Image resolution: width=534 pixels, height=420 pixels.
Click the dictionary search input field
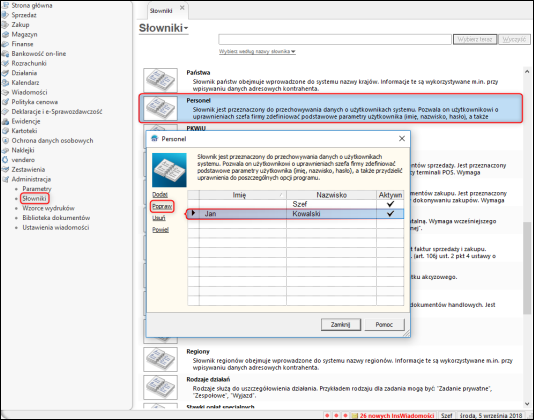tap(335, 39)
